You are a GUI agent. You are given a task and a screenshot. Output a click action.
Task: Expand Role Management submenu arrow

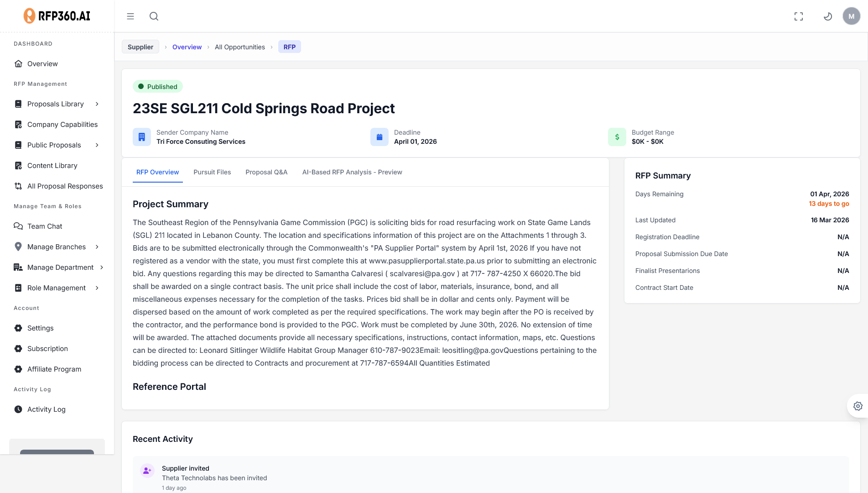(x=97, y=288)
